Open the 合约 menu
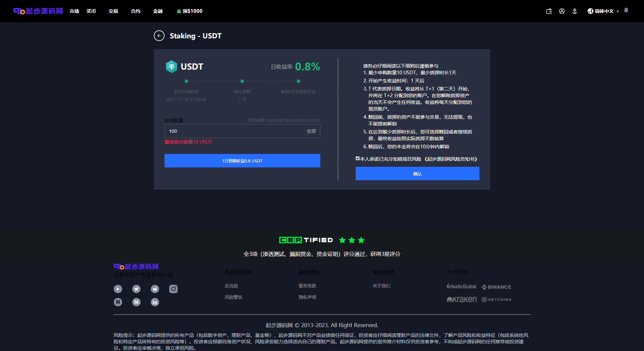 [x=136, y=11]
